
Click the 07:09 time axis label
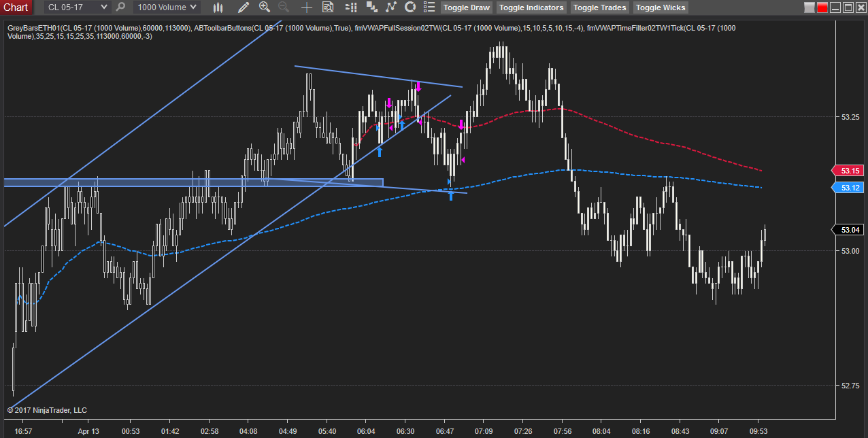(x=484, y=431)
